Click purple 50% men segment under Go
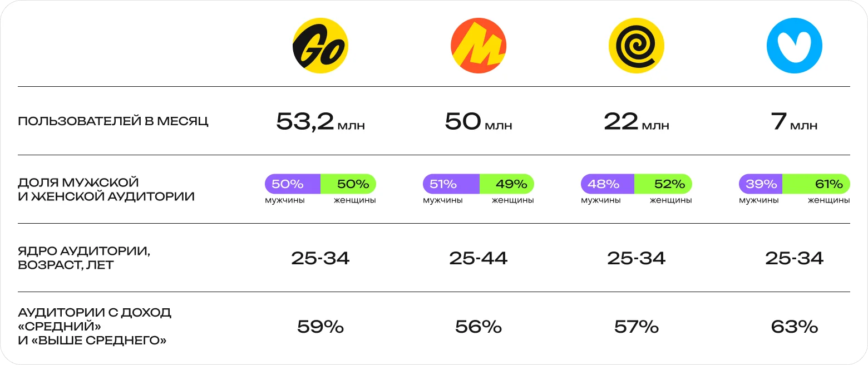Screen dimensions: 868x365 point(293,184)
